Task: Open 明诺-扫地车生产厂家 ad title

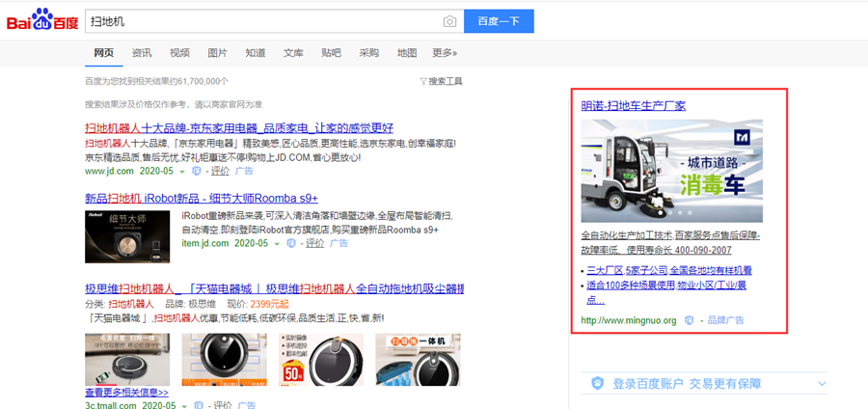Action: coord(634,106)
